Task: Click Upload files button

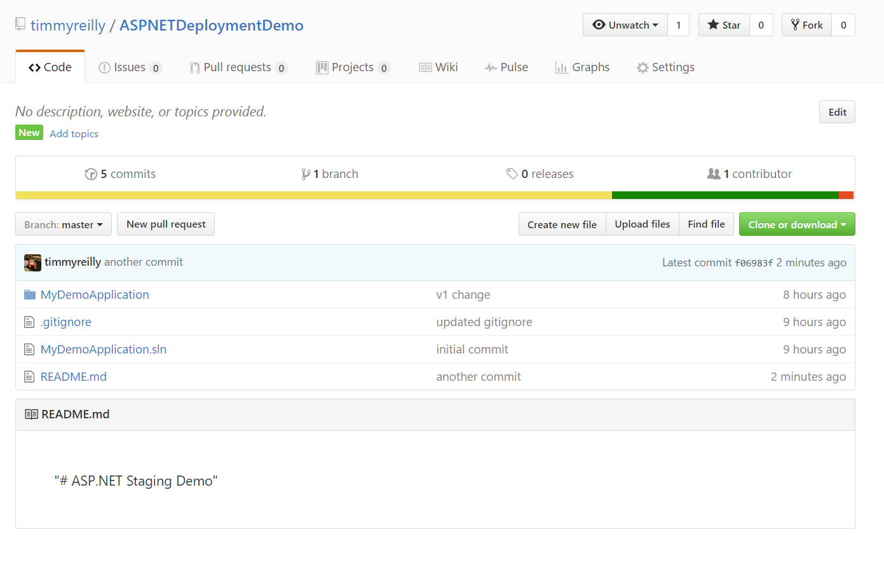Action: [643, 224]
